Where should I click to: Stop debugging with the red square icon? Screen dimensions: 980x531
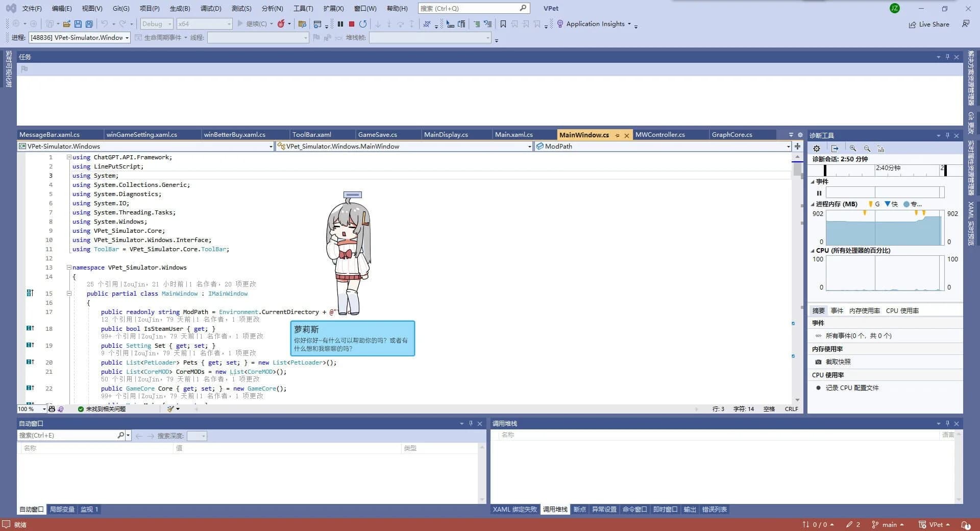[x=352, y=23]
